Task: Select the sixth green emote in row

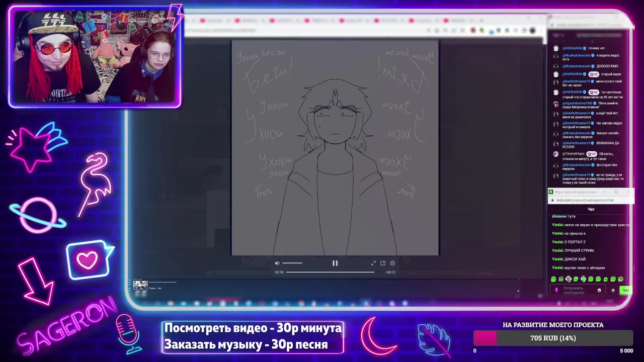Action: (x=591, y=279)
